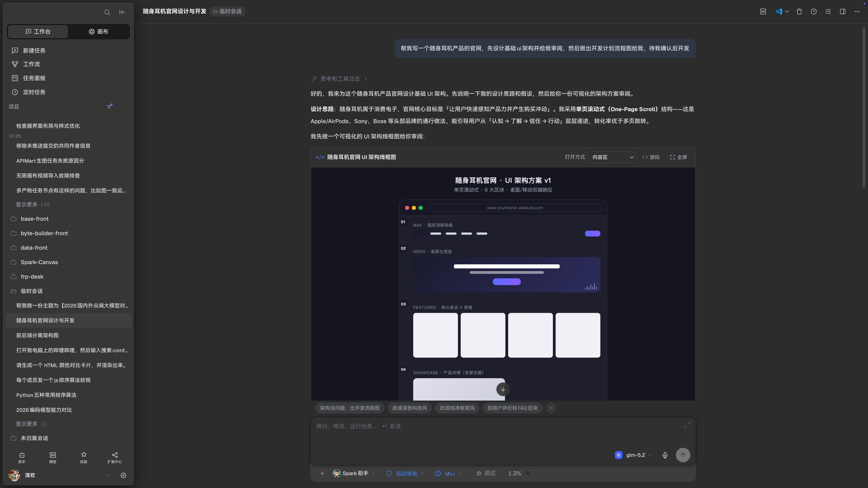Dismiss the suggestion chips with X
The height and width of the screenshot is (488, 868).
(551, 408)
